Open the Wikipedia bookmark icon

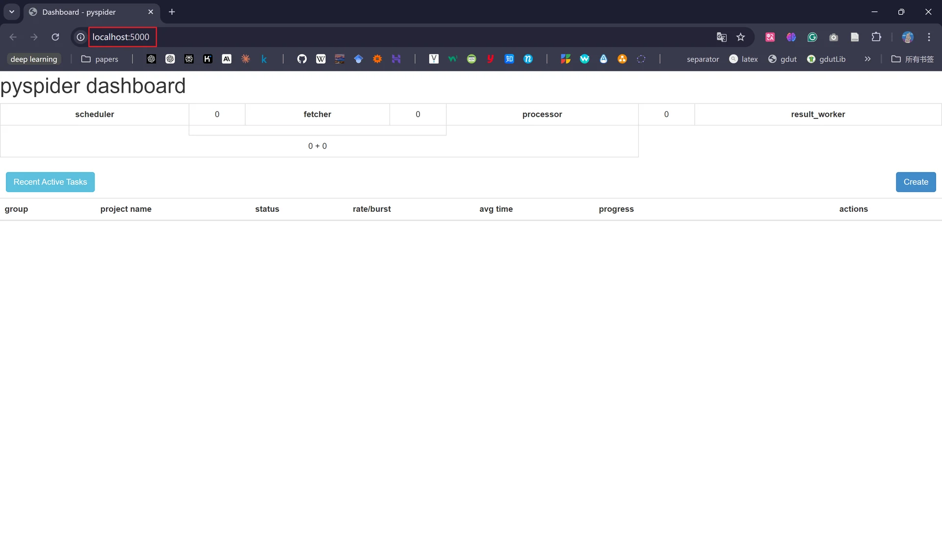click(x=321, y=59)
